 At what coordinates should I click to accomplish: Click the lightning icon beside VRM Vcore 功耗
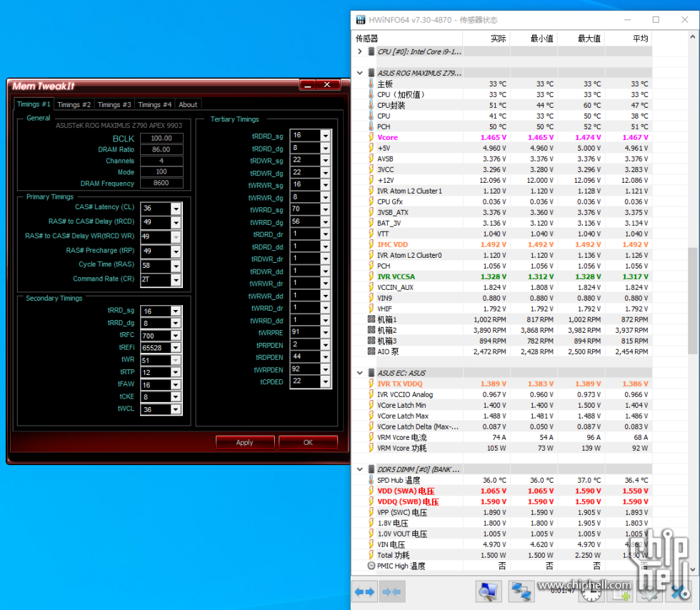(x=371, y=448)
